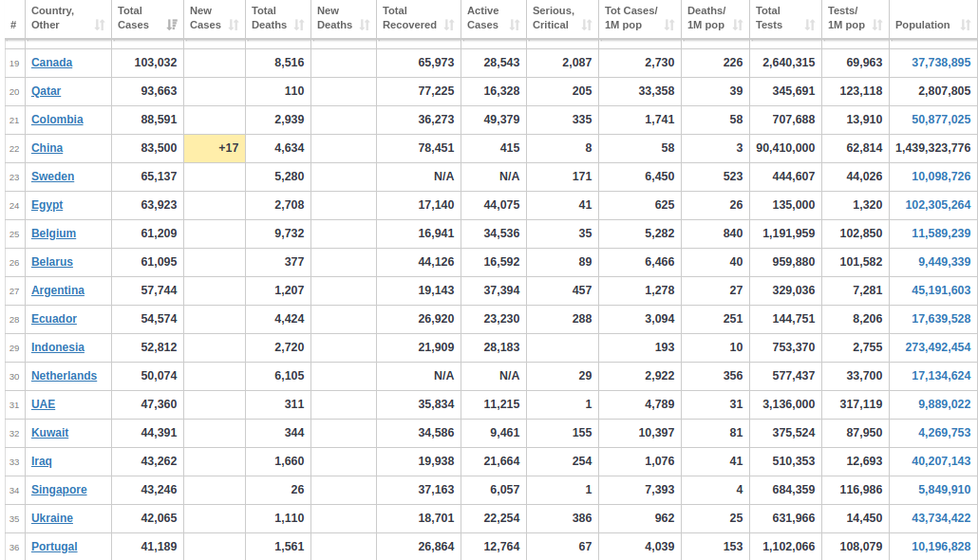This screenshot has width=978, height=560.
Task: Sort by Total Tests arrows icon
Action: pos(810,25)
